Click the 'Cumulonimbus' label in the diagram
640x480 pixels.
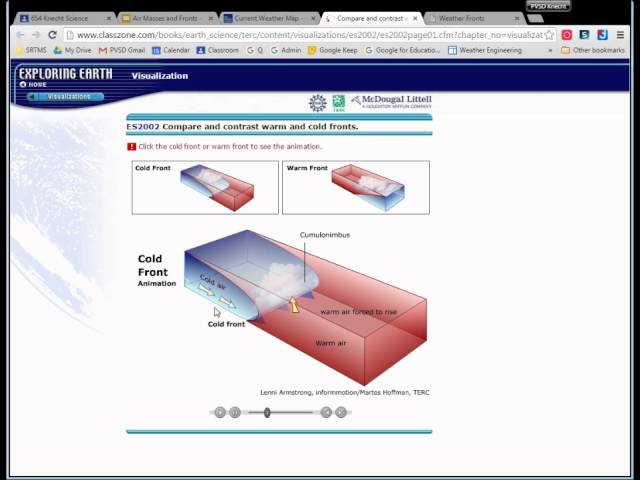click(x=325, y=235)
